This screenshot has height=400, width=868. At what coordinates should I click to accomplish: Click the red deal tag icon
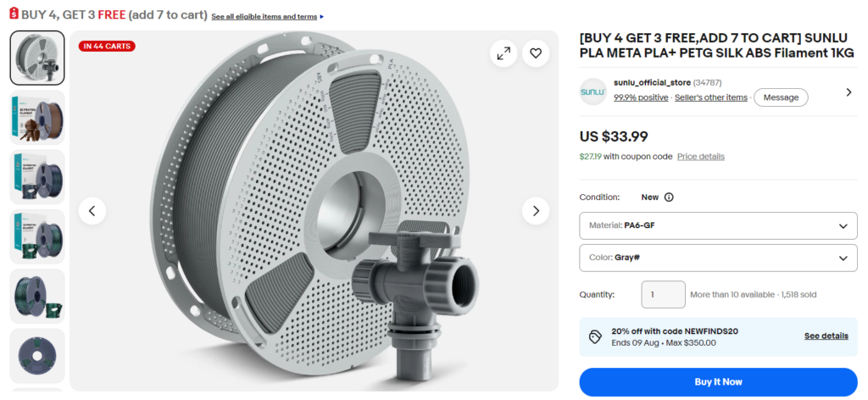click(14, 14)
